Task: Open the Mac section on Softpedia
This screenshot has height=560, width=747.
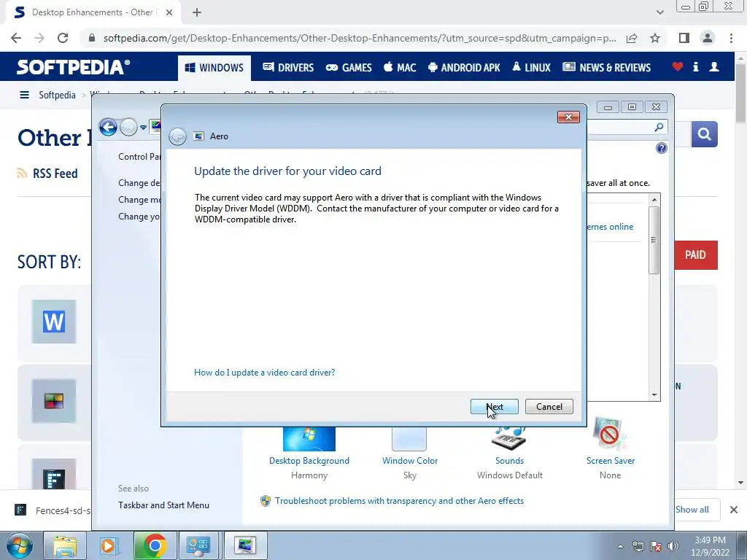Action: click(400, 68)
